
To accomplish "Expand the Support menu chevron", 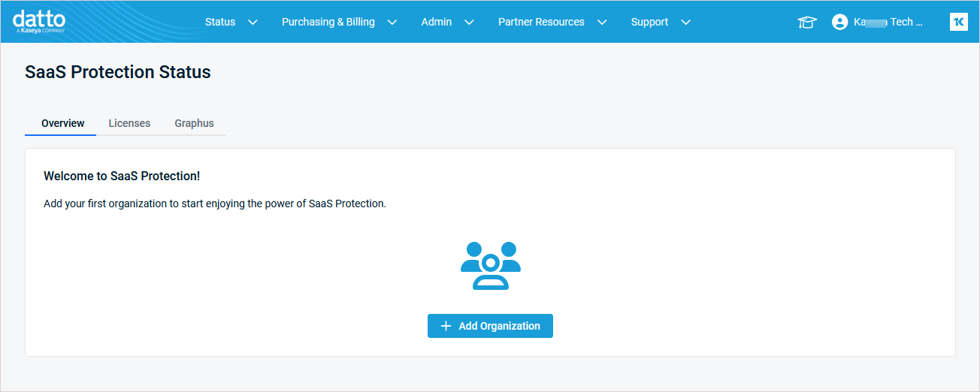I will tap(685, 23).
